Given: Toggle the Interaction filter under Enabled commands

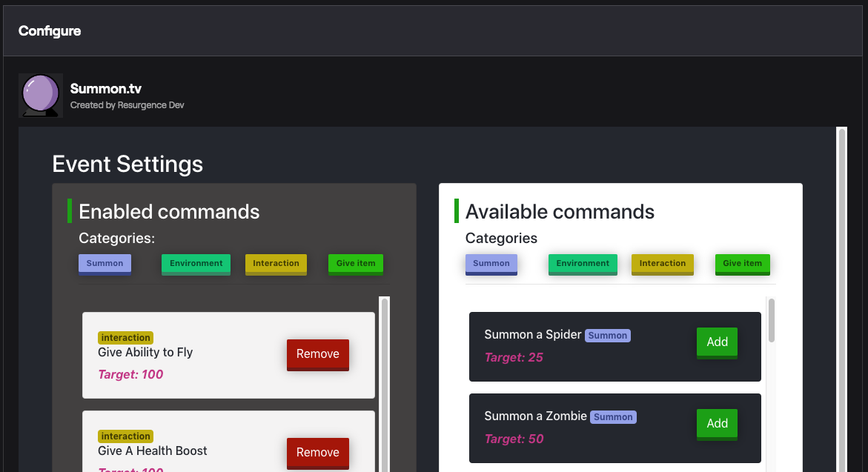Looking at the screenshot, I should [276, 263].
